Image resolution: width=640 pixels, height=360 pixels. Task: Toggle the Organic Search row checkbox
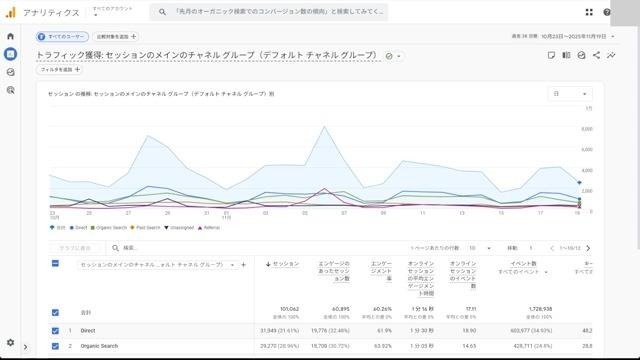[x=56, y=346]
